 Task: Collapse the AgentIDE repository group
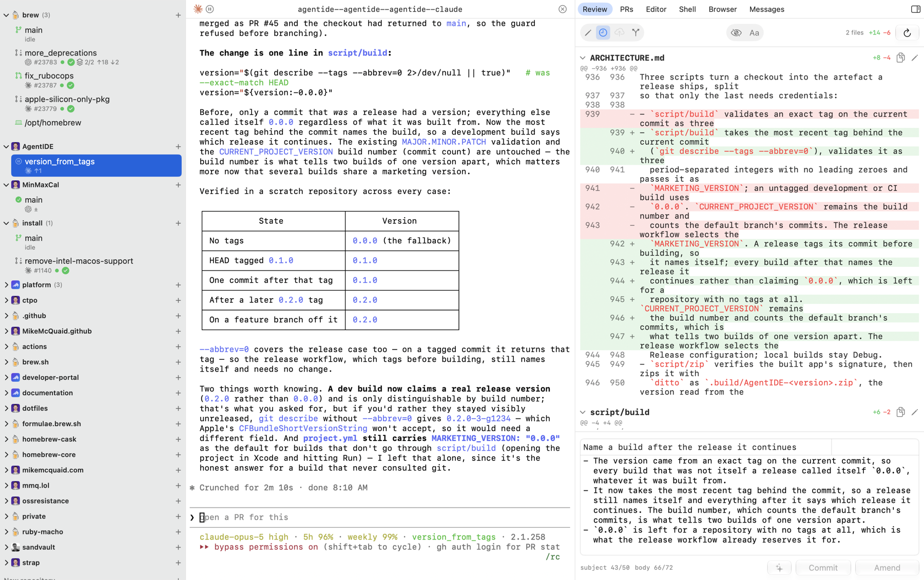coord(6,147)
